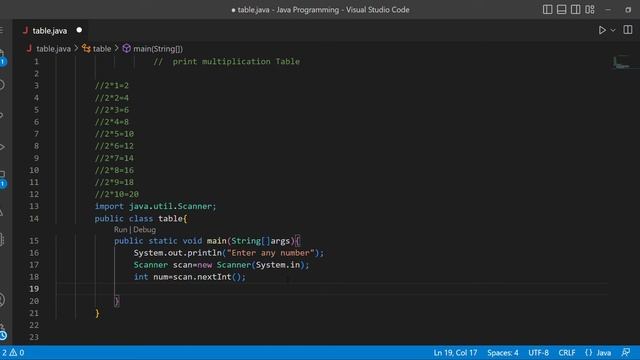
Task: Toggle bottom panel layout icon
Action: point(561,9)
